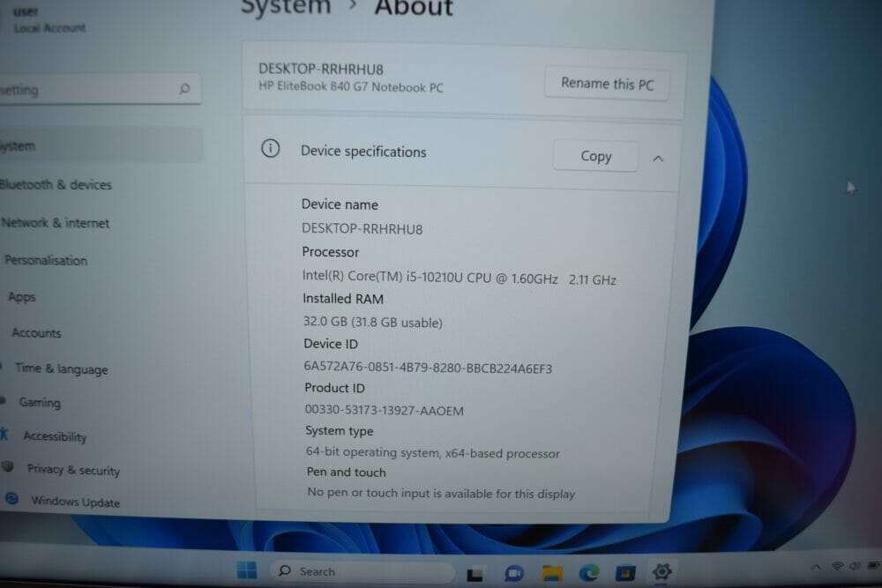Click the Find a setting search field
The width and height of the screenshot is (882, 588).
pos(99,89)
